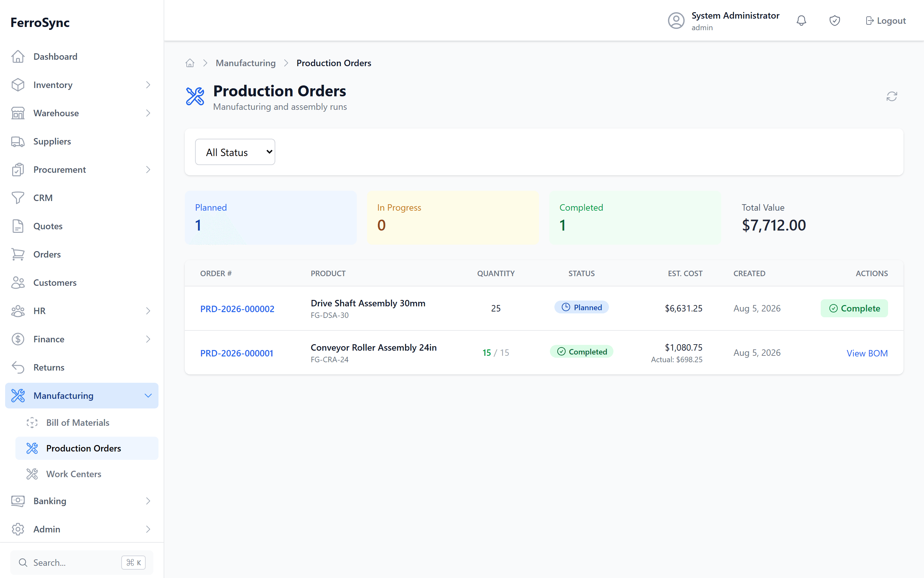The image size is (924, 578).
Task: Click the refresh icon for production orders
Action: click(892, 96)
